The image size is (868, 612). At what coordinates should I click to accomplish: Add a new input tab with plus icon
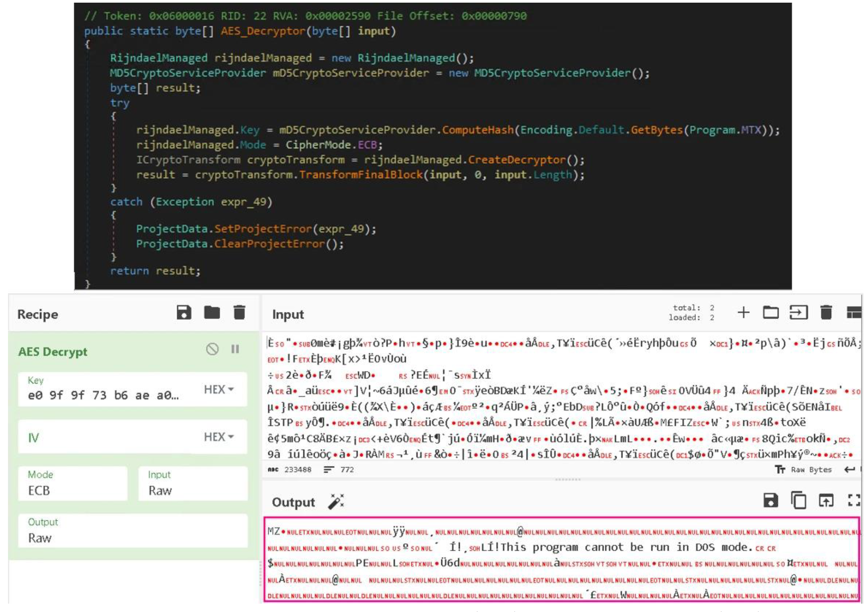pos(743,313)
